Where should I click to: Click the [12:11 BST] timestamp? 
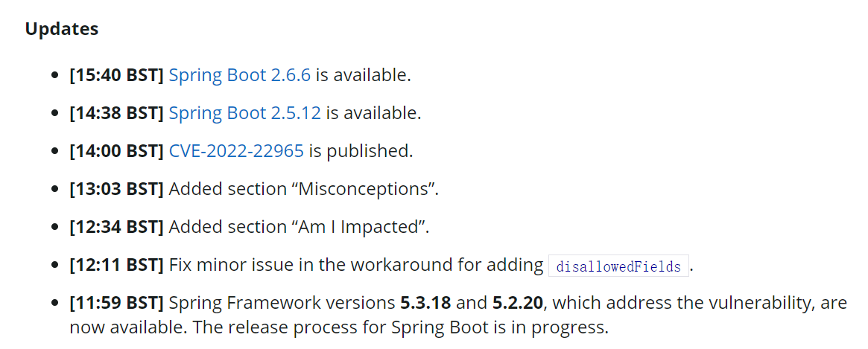click(116, 265)
